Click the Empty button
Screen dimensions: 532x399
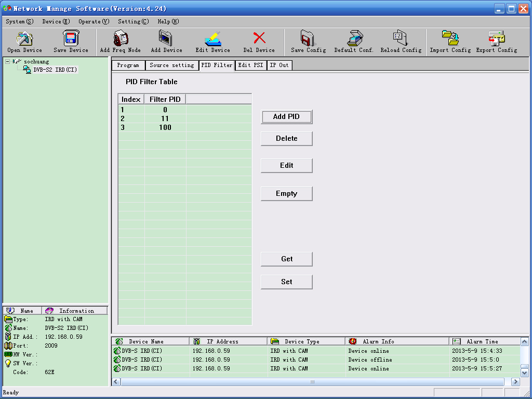[287, 194]
